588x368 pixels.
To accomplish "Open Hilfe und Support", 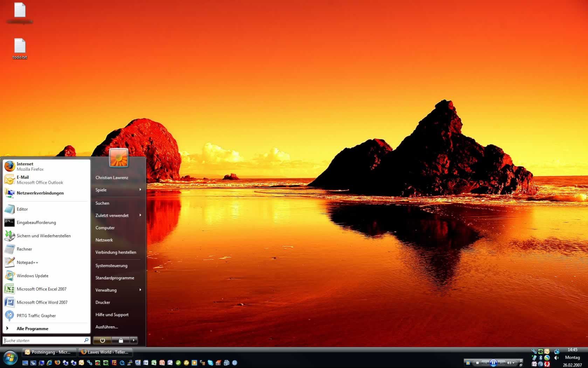I will 112,314.
